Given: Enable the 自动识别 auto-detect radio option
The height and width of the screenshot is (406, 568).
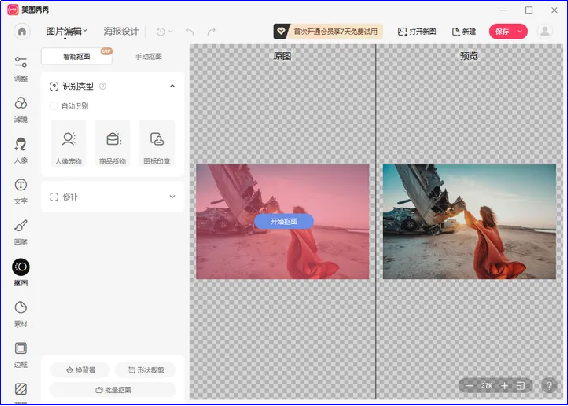Looking at the screenshot, I should (x=54, y=106).
